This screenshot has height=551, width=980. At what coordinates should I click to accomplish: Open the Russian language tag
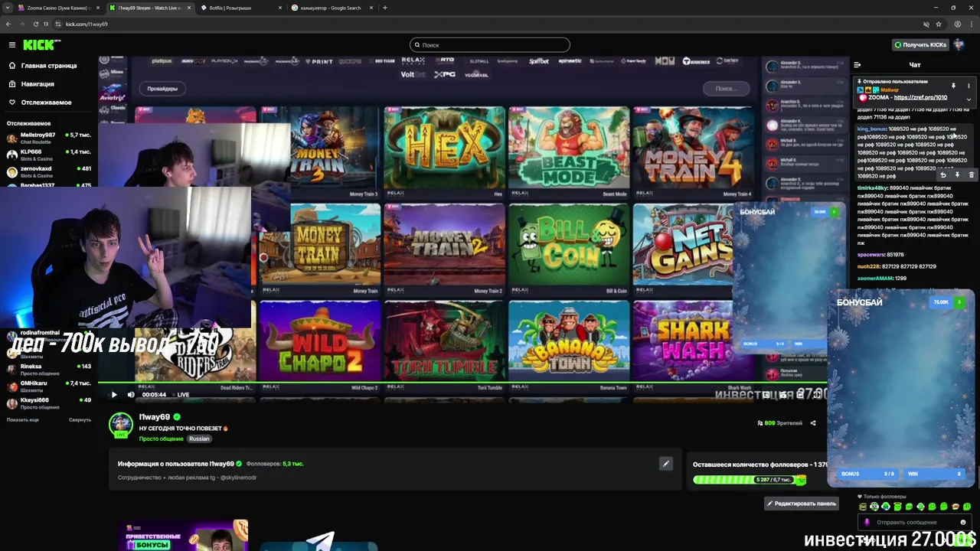(199, 439)
